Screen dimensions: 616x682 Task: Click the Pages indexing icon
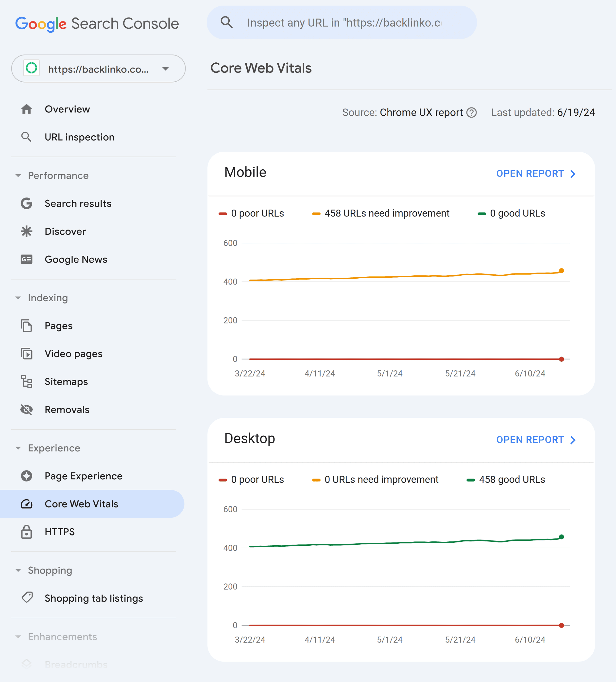[26, 326]
